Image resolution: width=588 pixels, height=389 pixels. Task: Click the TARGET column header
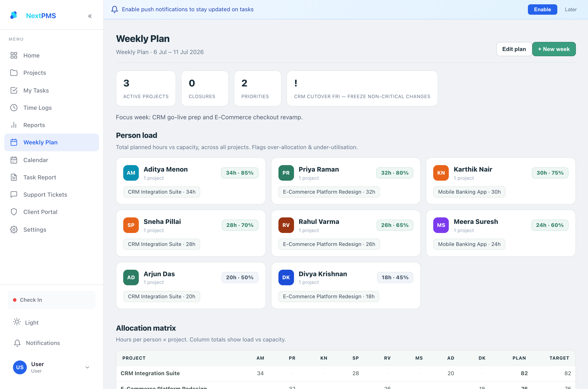[x=559, y=358]
